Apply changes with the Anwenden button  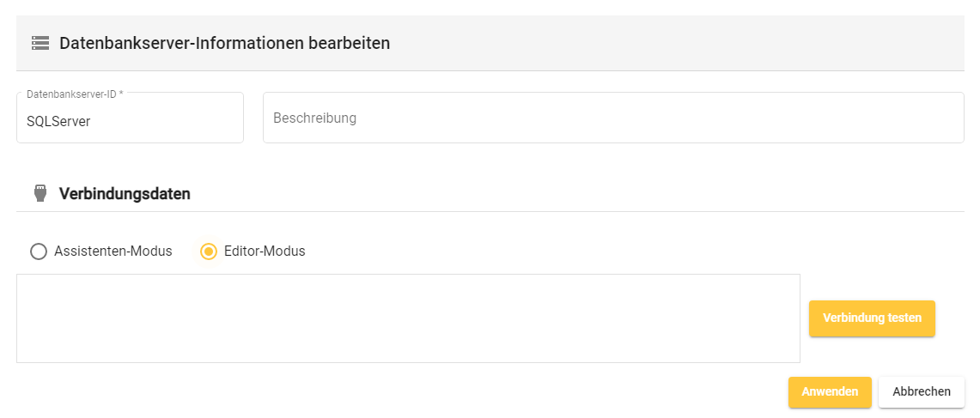point(829,391)
